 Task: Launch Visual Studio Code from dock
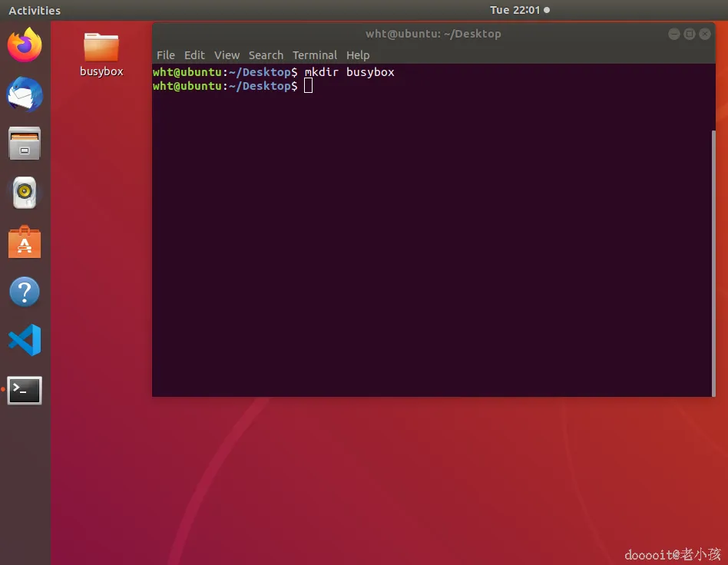25,340
